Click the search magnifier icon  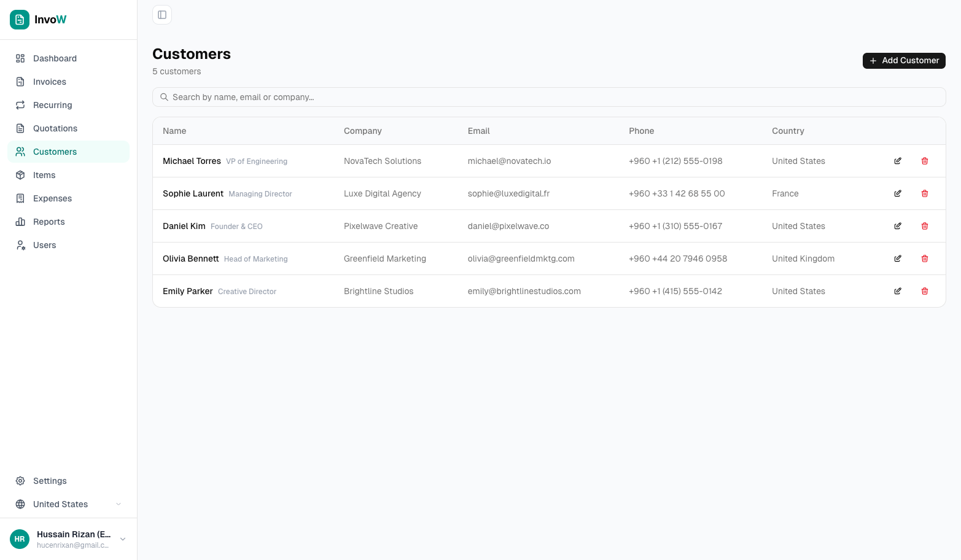coord(164,97)
